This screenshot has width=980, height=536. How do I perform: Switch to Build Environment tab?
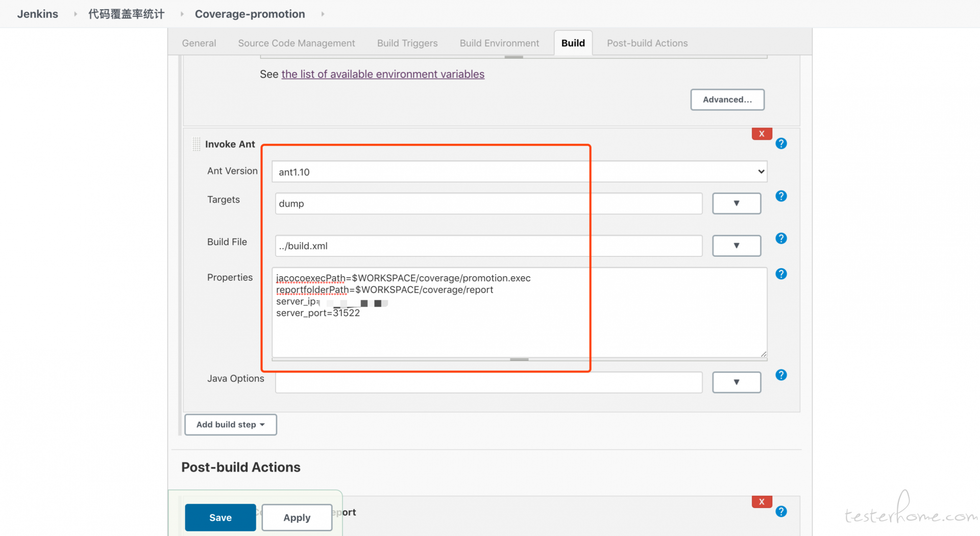(x=499, y=43)
